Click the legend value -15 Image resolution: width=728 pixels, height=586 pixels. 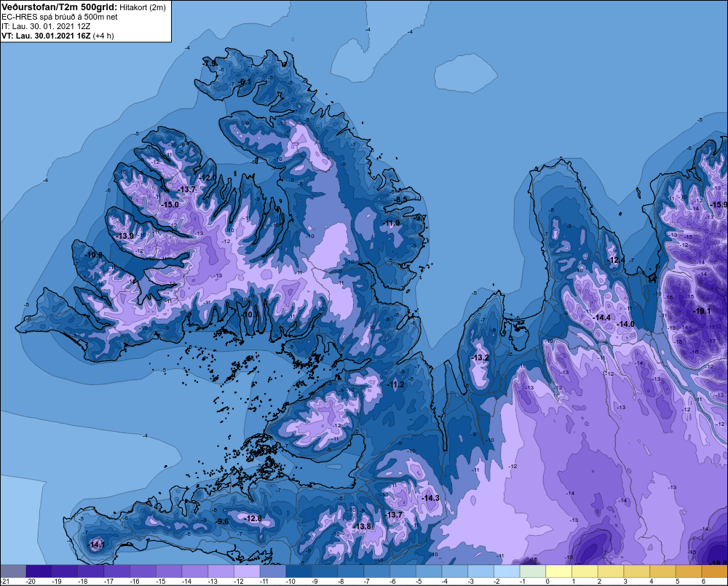pyautogui.click(x=160, y=582)
